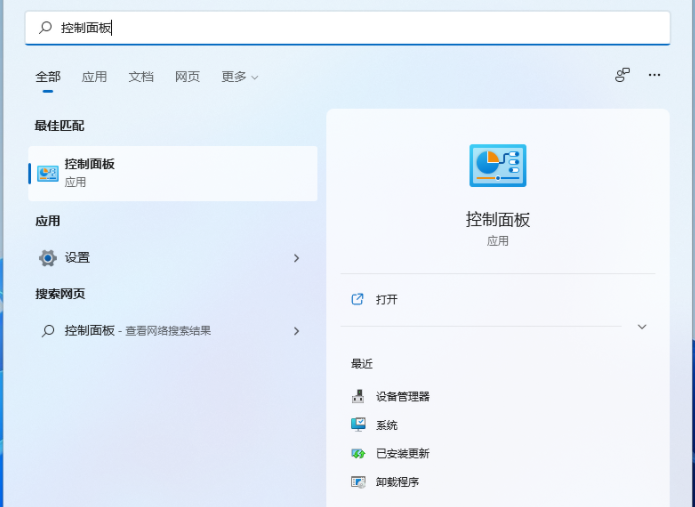The height and width of the screenshot is (507, 695).
Task: Click the feedback/people icon near top right
Action: click(622, 75)
